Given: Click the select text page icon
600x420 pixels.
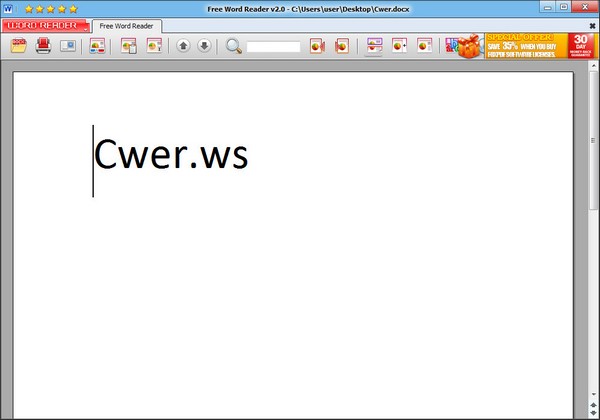Looking at the screenshot, I should pyautogui.click(x=154, y=46).
